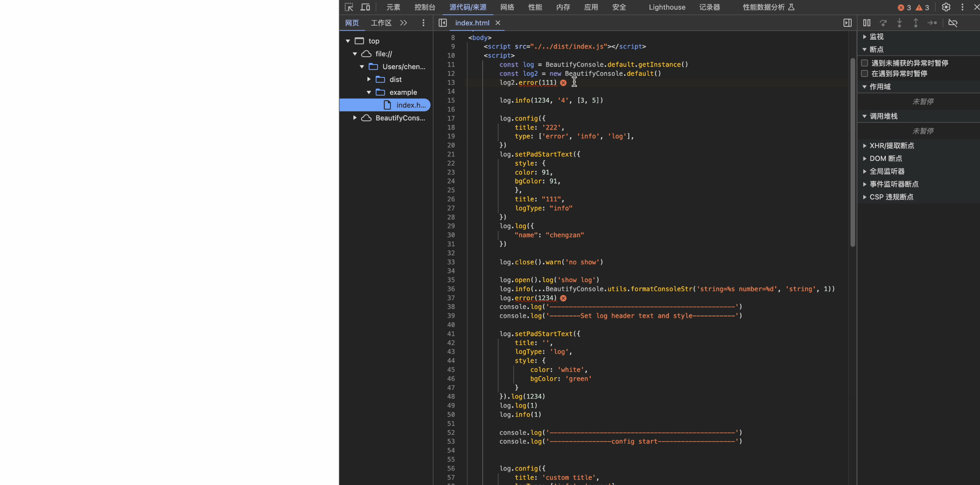Hide the file navigator sidebar icon
Viewport: 980px width, 485px height.
coord(443,23)
